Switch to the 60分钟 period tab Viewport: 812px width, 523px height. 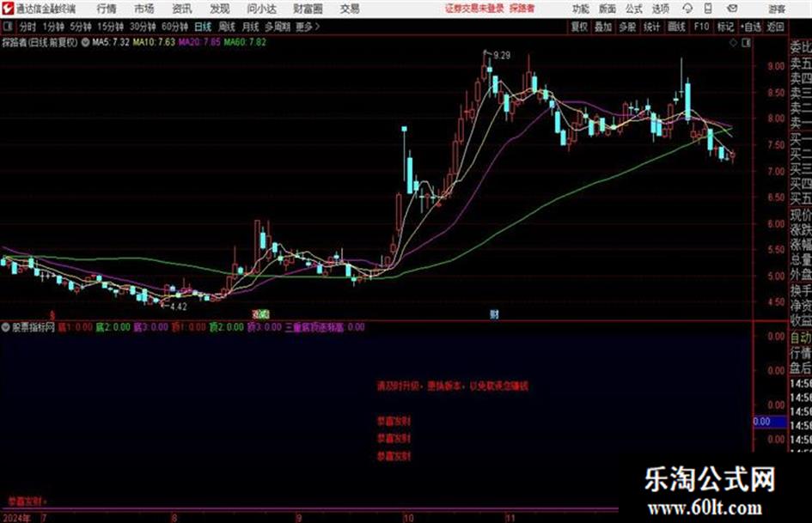tap(174, 27)
